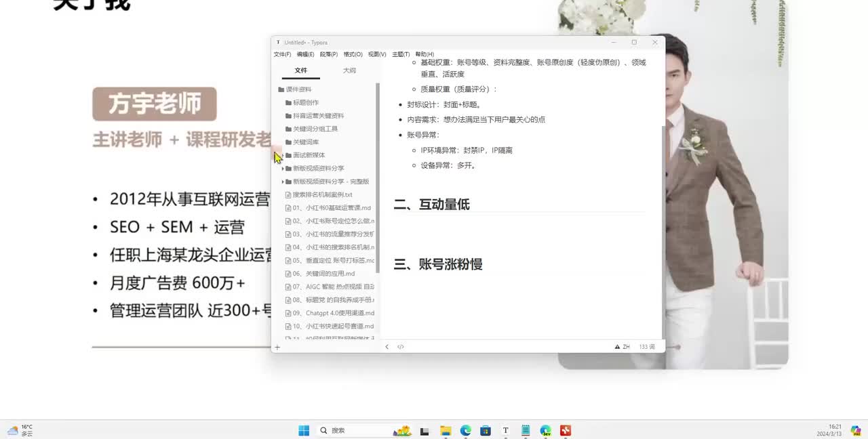
Task: Open the Windows Start menu
Action: coord(304,430)
